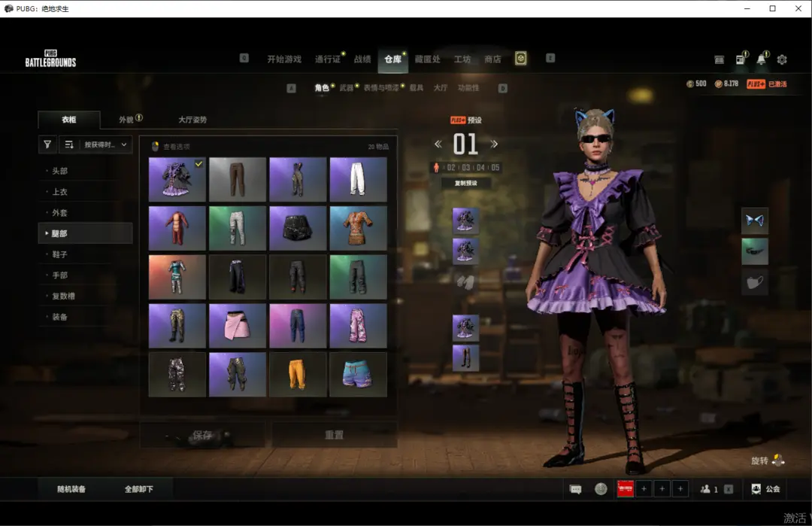Select the cat ears headwear slot
This screenshot has height=526, width=812.
[755, 220]
